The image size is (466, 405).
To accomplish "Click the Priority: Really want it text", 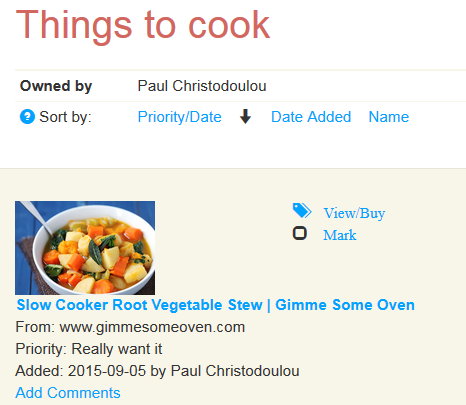I will 89,349.
